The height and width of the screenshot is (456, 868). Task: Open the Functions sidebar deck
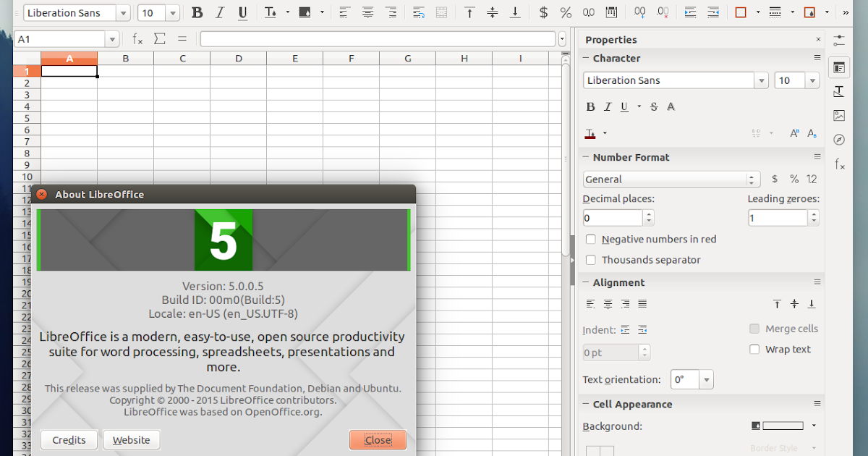pos(839,164)
